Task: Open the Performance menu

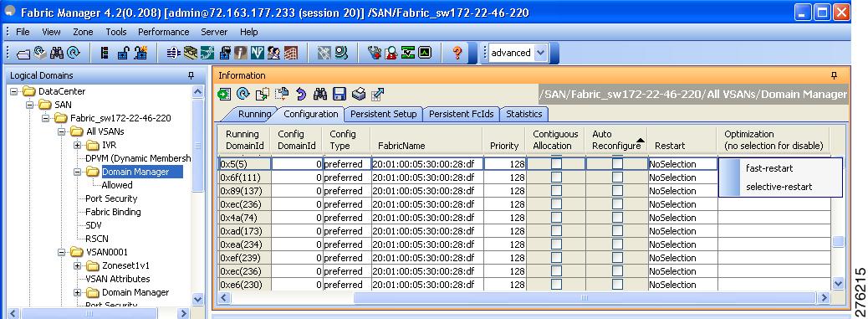Action: click(x=163, y=32)
